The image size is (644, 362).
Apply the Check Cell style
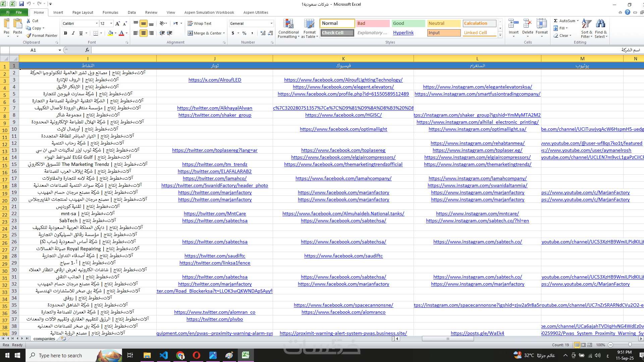337,33
